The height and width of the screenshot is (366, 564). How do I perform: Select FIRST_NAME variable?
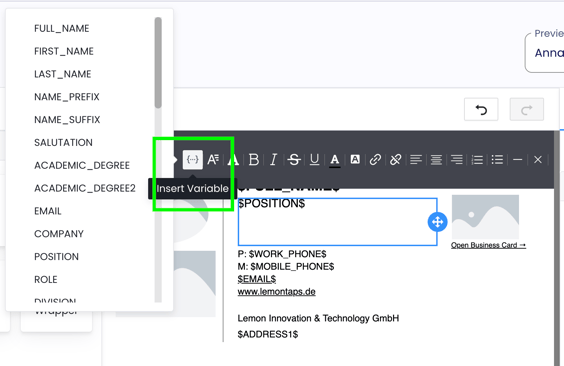click(64, 51)
